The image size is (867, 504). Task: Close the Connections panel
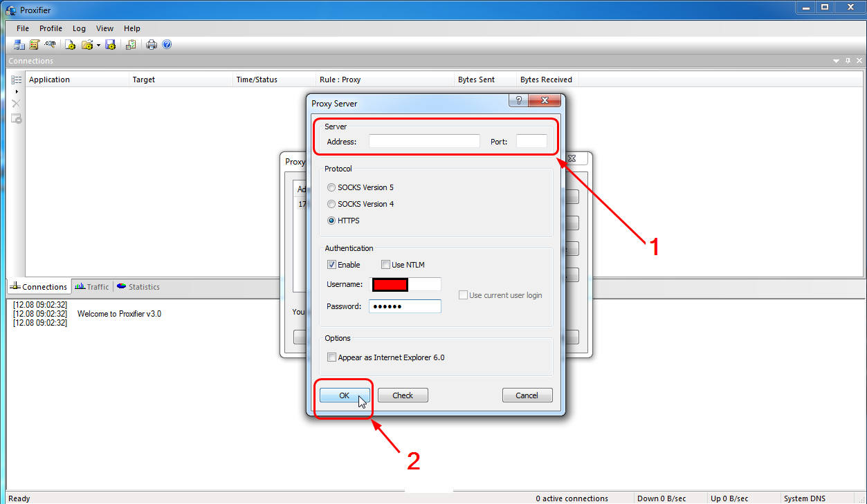(859, 61)
